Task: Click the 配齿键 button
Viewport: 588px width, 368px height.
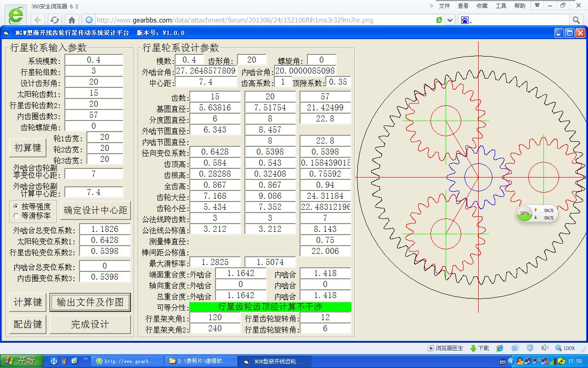Action: (x=28, y=324)
